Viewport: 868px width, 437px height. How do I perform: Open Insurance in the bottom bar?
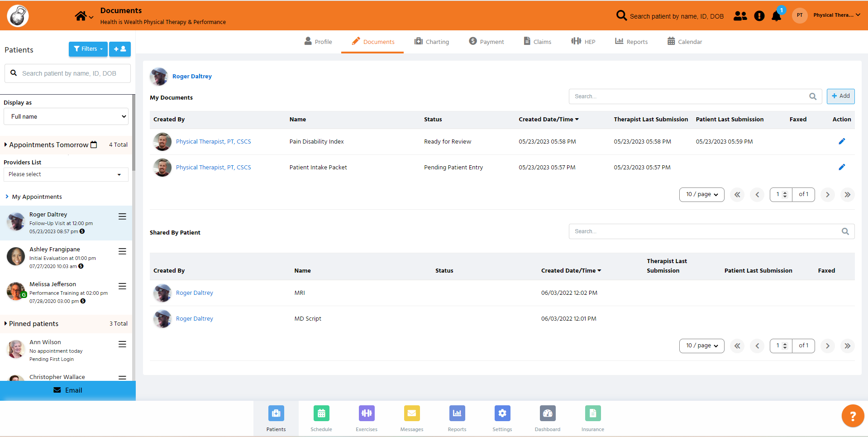click(x=593, y=418)
